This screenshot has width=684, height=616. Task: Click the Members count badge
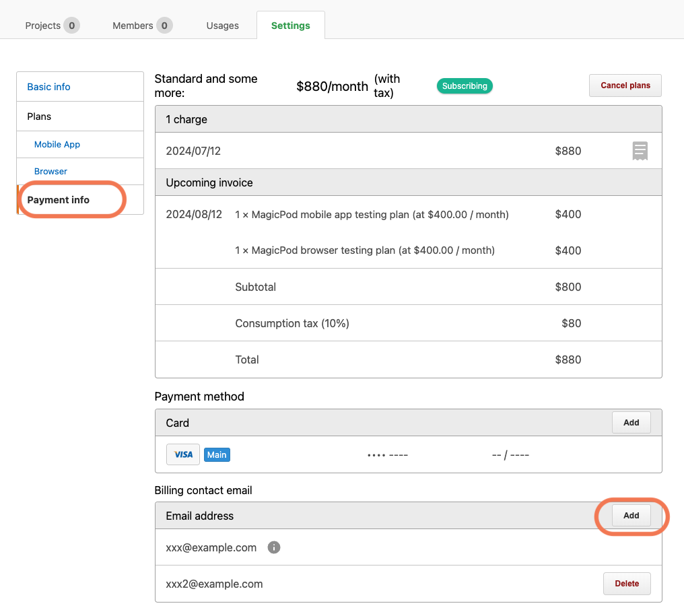click(164, 26)
